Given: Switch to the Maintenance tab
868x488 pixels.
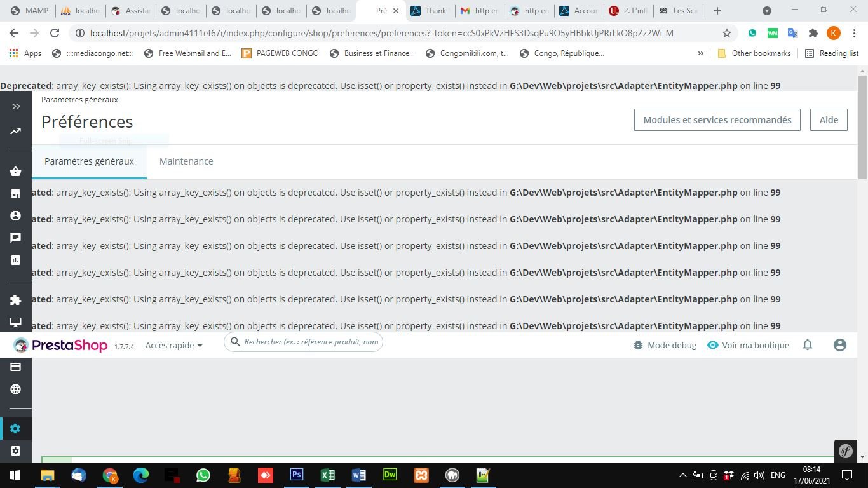Looking at the screenshot, I should click(186, 161).
